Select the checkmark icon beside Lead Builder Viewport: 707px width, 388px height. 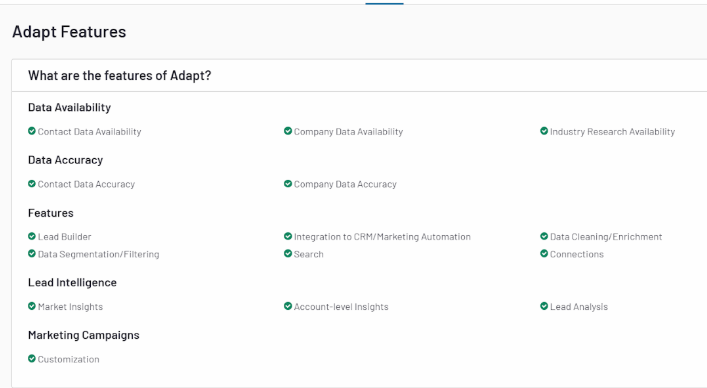pos(32,236)
